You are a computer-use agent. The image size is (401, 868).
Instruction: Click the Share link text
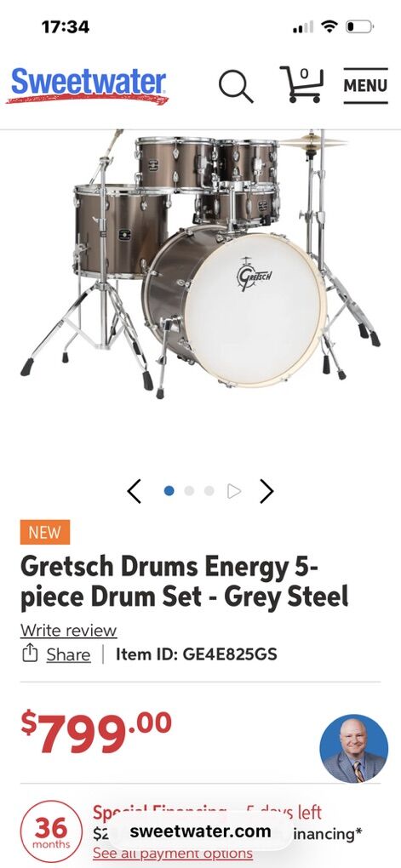click(68, 655)
